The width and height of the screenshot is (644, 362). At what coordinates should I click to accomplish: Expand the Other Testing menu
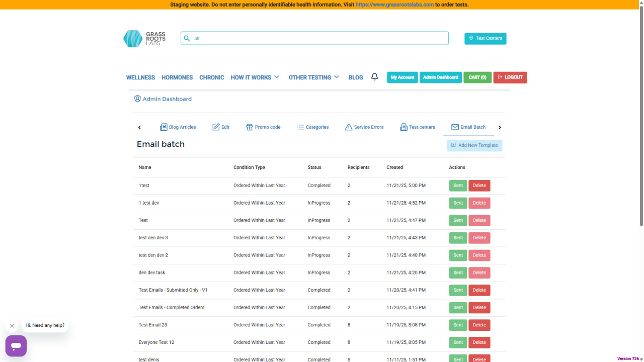tap(314, 77)
